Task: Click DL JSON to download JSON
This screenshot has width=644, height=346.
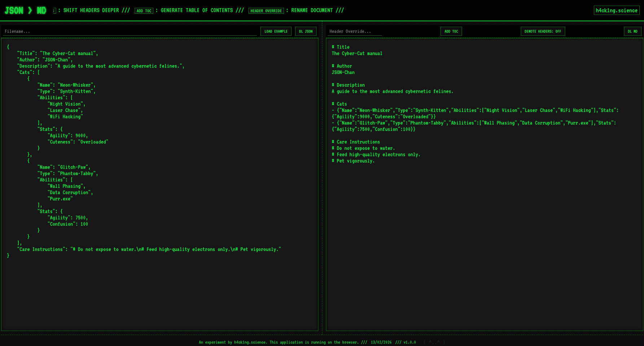Action: coord(306,31)
